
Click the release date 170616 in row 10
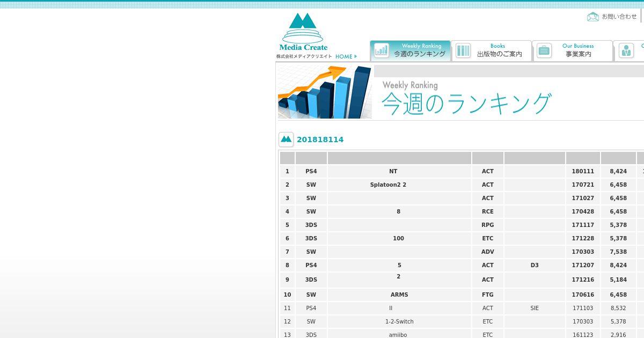pyautogui.click(x=583, y=295)
